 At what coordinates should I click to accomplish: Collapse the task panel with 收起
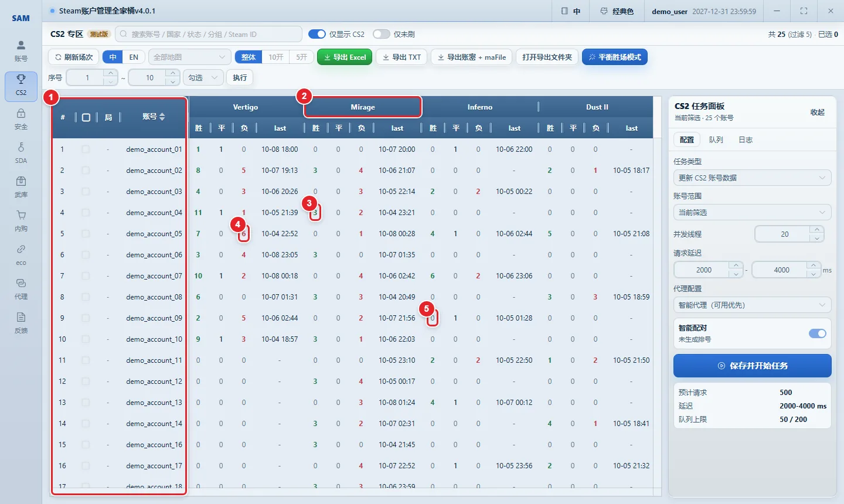click(x=817, y=112)
